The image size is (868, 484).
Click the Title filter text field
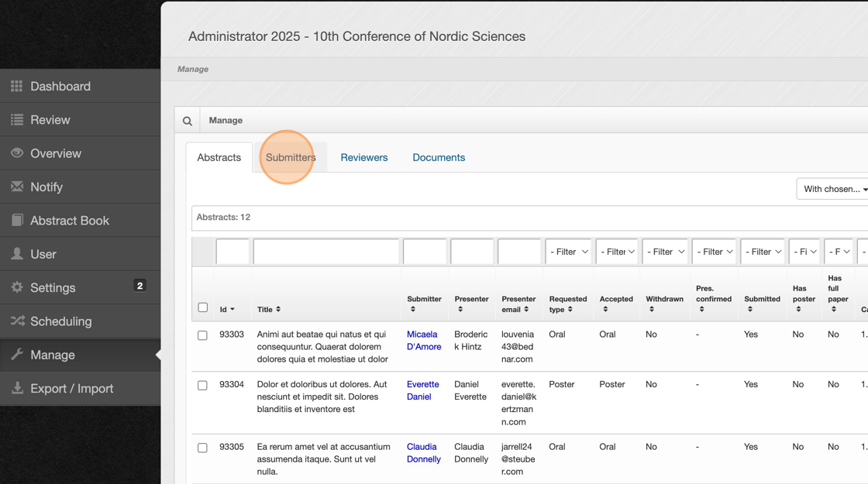(x=326, y=252)
